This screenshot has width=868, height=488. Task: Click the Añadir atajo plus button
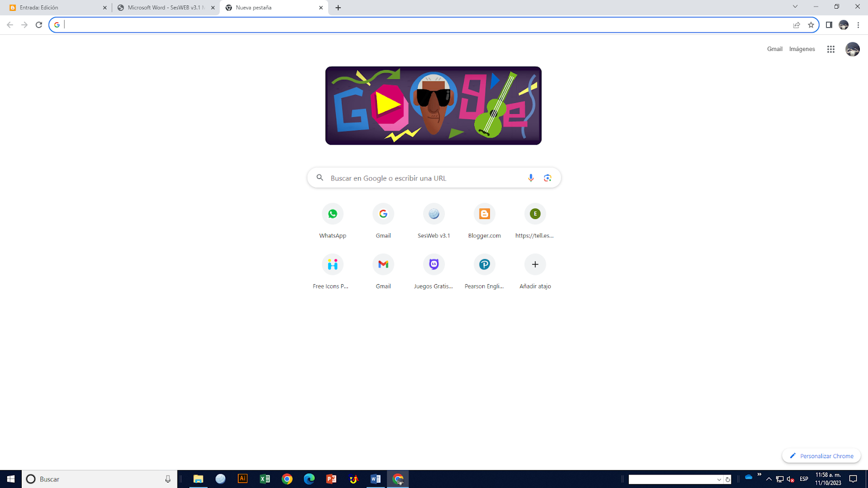(x=535, y=265)
